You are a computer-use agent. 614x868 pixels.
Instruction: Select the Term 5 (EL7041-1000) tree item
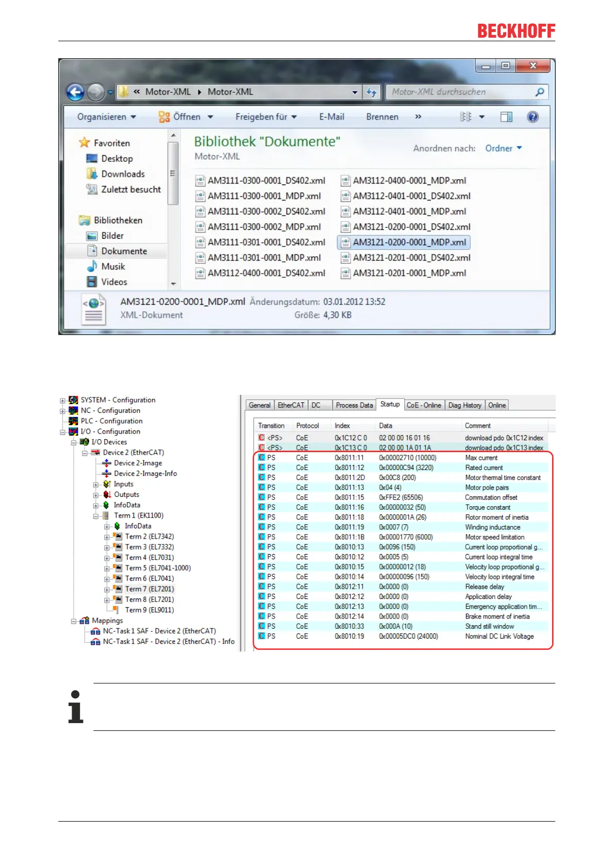pyautogui.click(x=158, y=568)
